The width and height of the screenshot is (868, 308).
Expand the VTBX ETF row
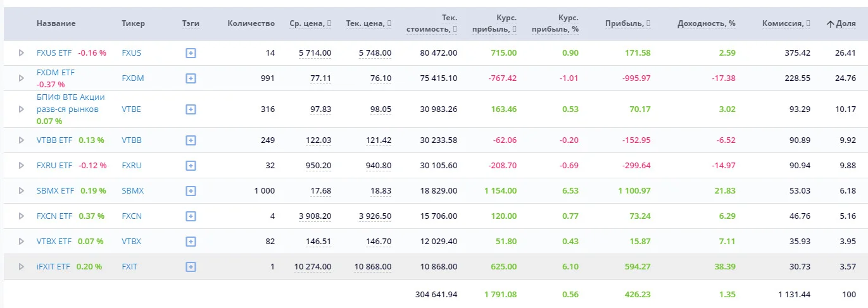coord(21,242)
